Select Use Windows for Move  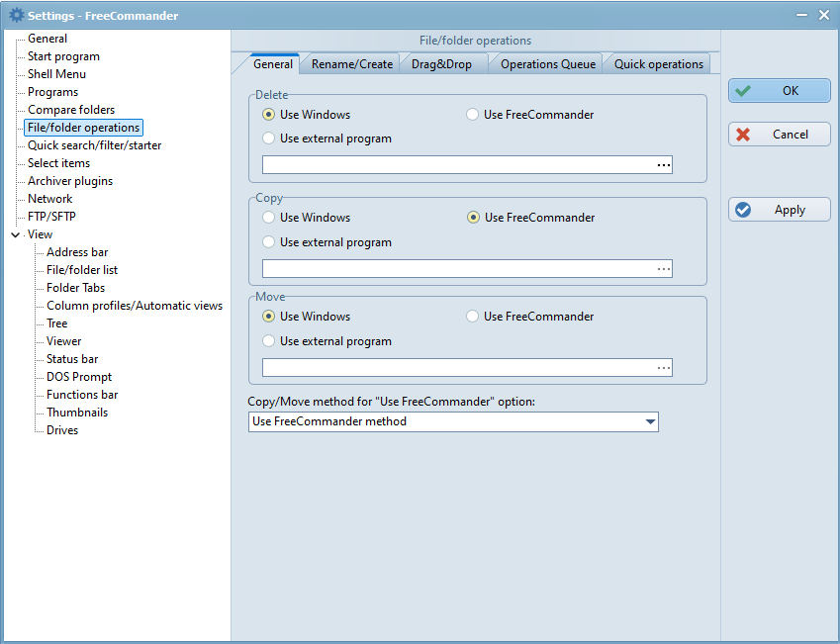(x=307, y=317)
